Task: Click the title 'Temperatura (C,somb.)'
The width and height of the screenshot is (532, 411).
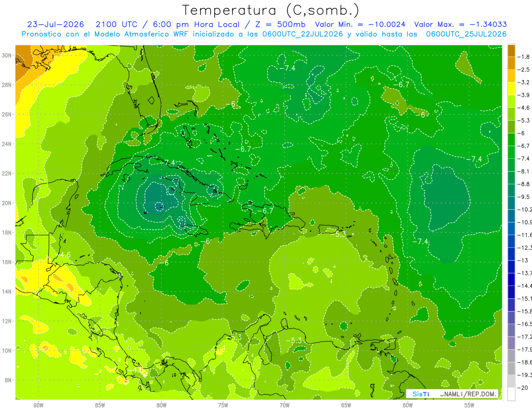Action: 271,10
